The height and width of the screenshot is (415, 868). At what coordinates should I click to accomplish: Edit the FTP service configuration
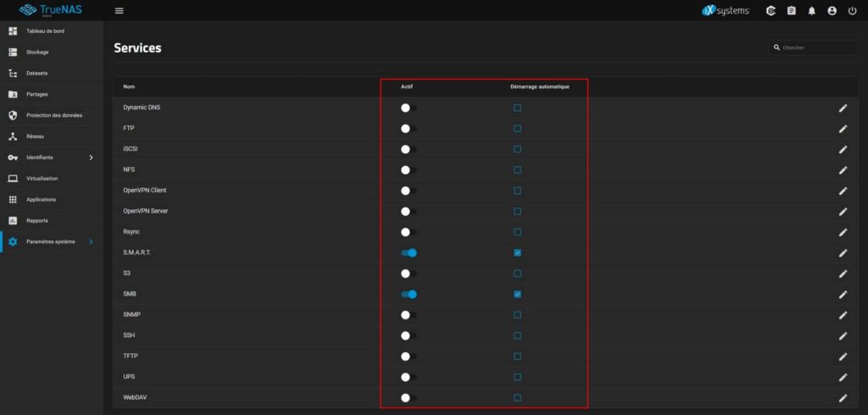point(843,129)
